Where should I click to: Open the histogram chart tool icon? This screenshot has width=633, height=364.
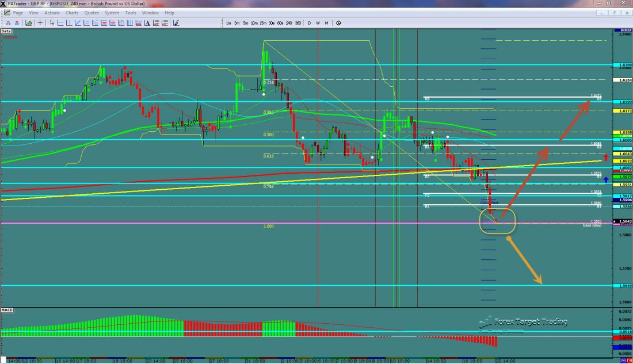[x=28, y=23]
